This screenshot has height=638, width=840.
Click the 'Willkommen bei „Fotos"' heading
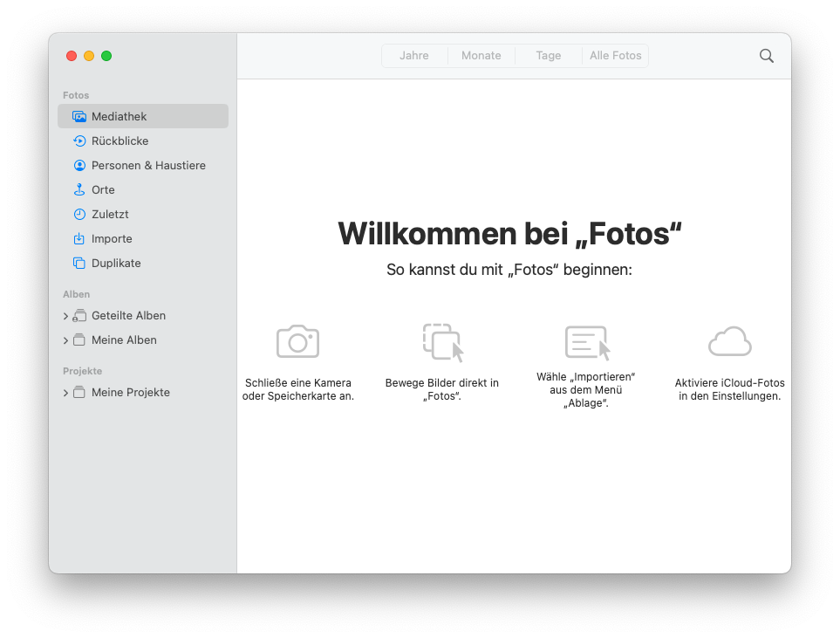[x=509, y=234]
